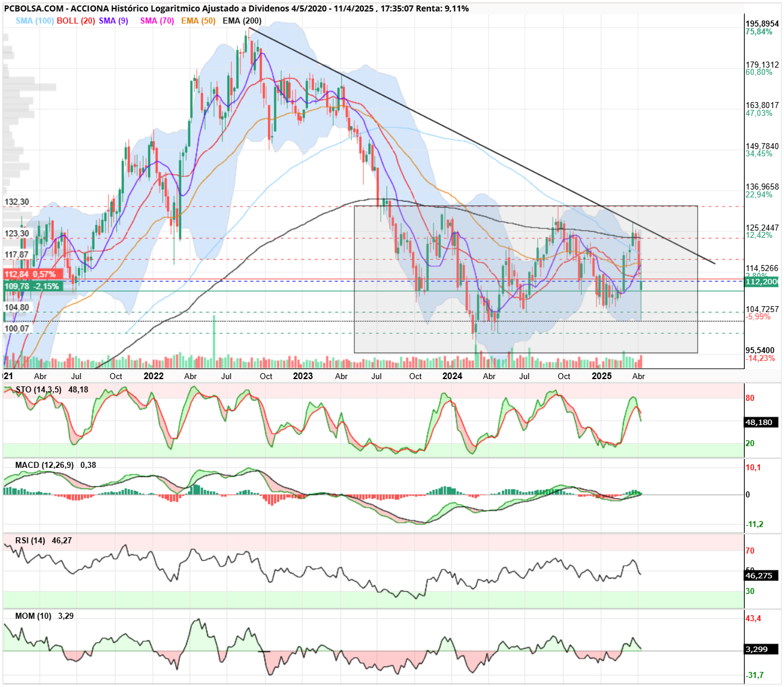Click the 100,07 support level label
The width and height of the screenshot is (784, 687).
17,328
